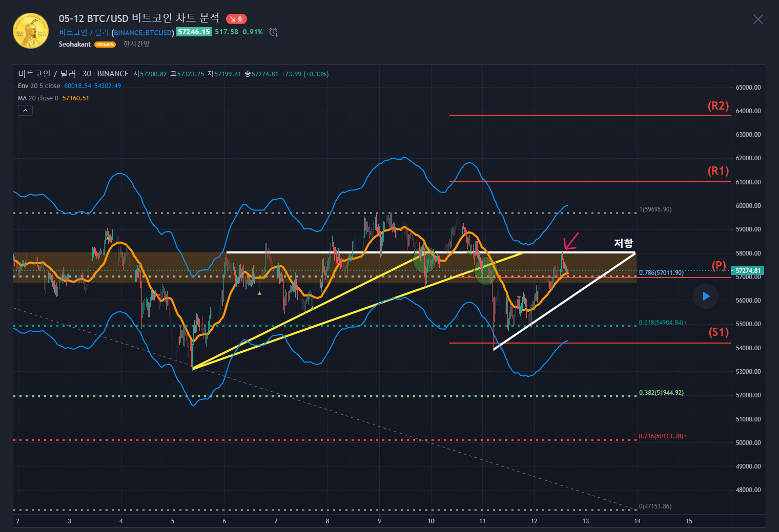This screenshot has width=779, height=532.
Task: Select the (R1) resistance line label
Action: (x=718, y=171)
